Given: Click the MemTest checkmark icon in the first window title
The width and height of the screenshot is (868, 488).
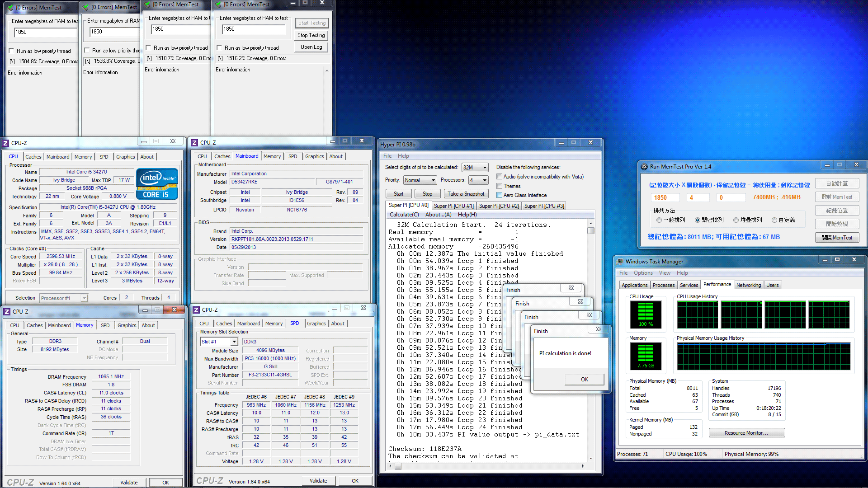Looking at the screenshot, I should pyautogui.click(x=10, y=8).
